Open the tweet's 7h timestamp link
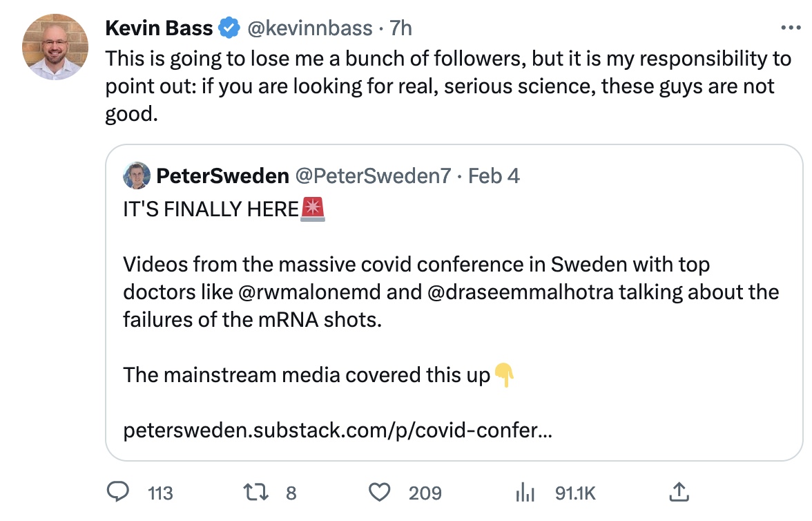812x521 pixels. pos(401,28)
